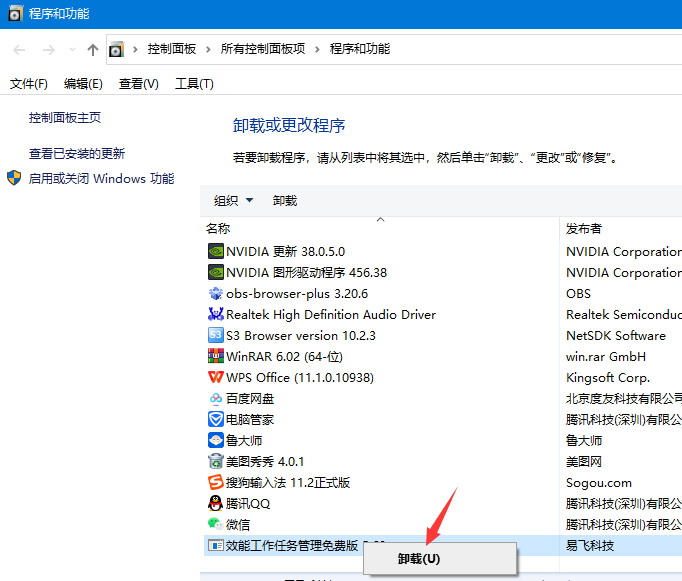This screenshot has width=682, height=581.
Task: Click the 电脑管家 shield icon
Action: coord(216,419)
